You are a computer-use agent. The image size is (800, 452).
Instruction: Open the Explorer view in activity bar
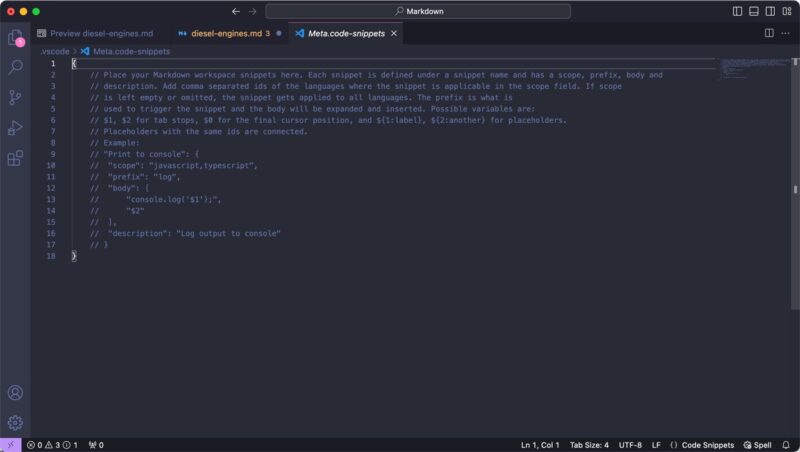15,37
